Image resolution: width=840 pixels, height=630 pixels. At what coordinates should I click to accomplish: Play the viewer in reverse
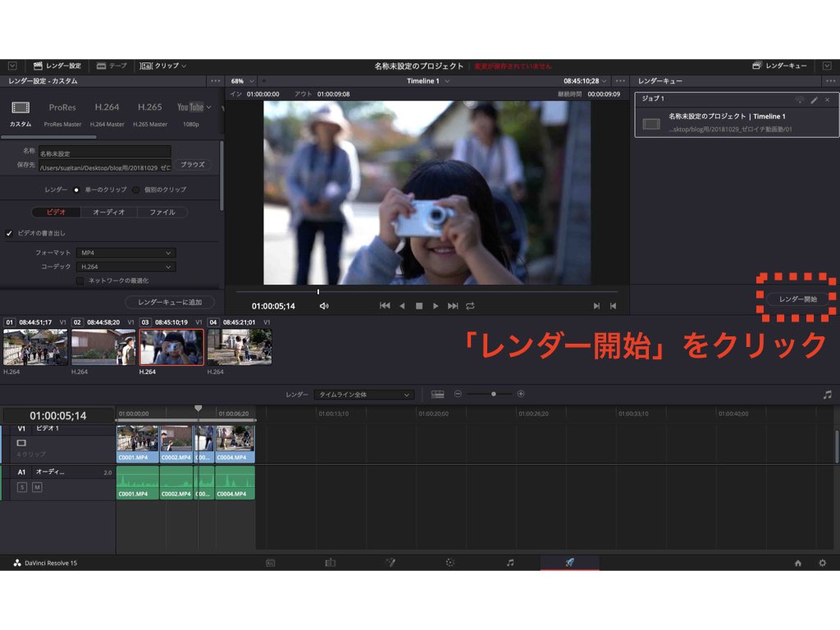[x=402, y=306]
